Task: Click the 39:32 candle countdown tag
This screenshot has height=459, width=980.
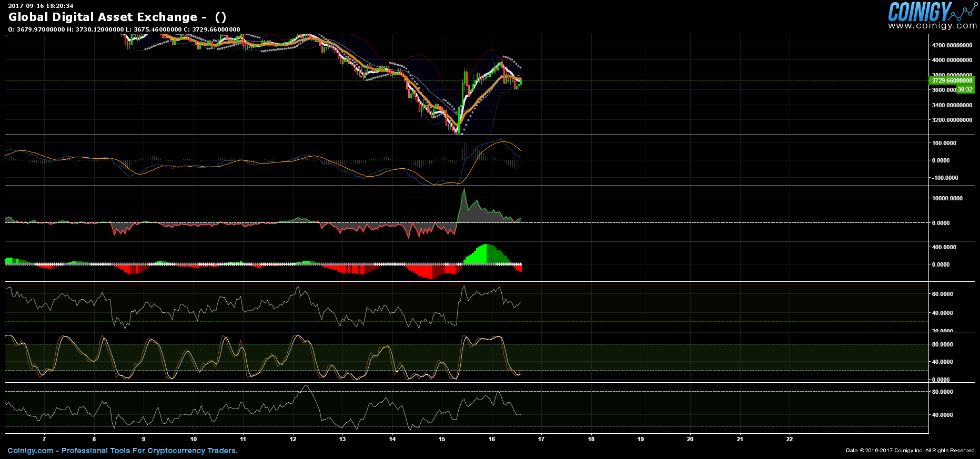Action: pyautogui.click(x=965, y=89)
